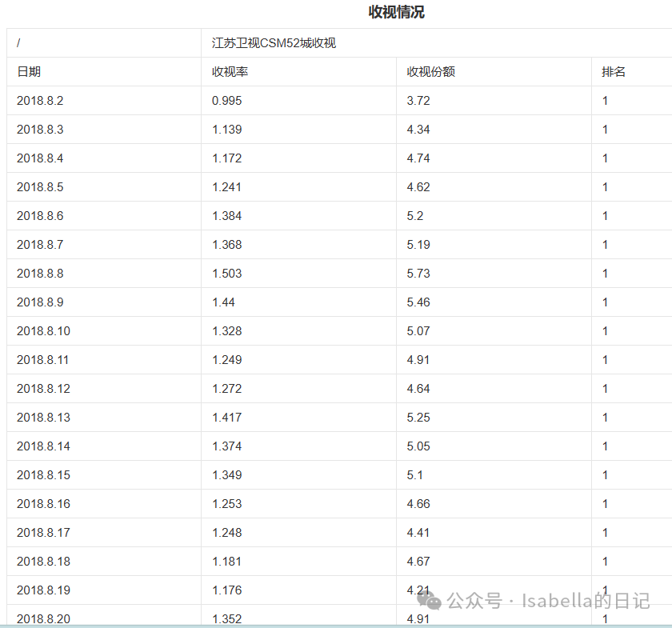Select the rating value 1.328
The height and width of the screenshot is (628, 672).
pos(226,331)
